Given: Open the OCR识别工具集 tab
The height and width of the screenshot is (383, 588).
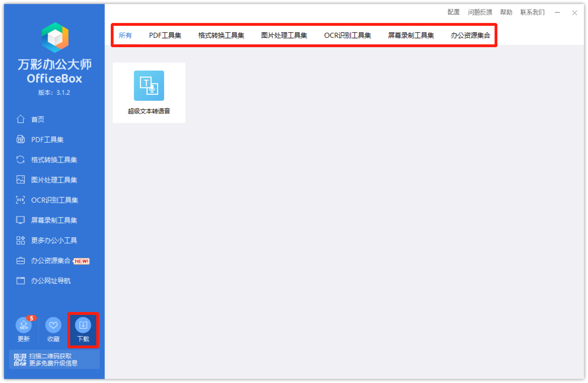Looking at the screenshot, I should coord(348,35).
